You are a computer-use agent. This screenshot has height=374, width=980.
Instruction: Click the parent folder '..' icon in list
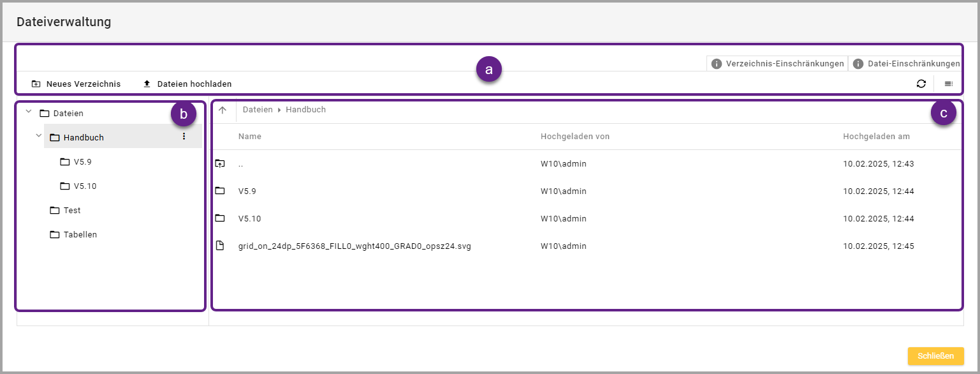click(x=220, y=164)
